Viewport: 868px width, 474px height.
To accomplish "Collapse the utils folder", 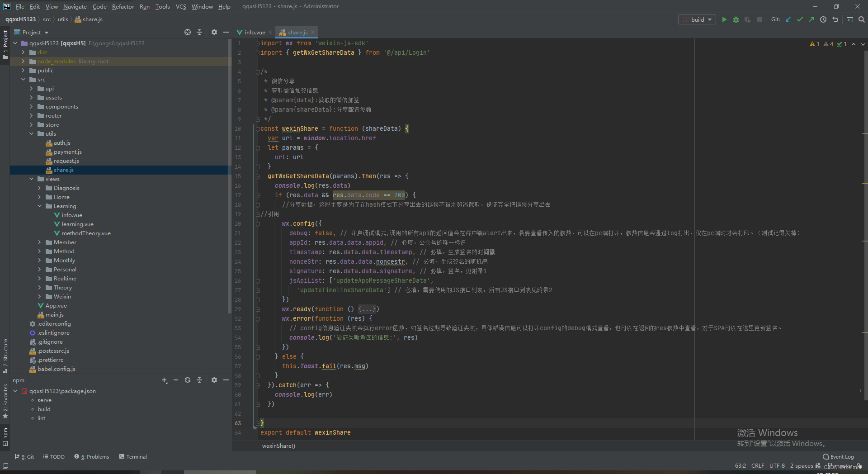I will pos(31,133).
